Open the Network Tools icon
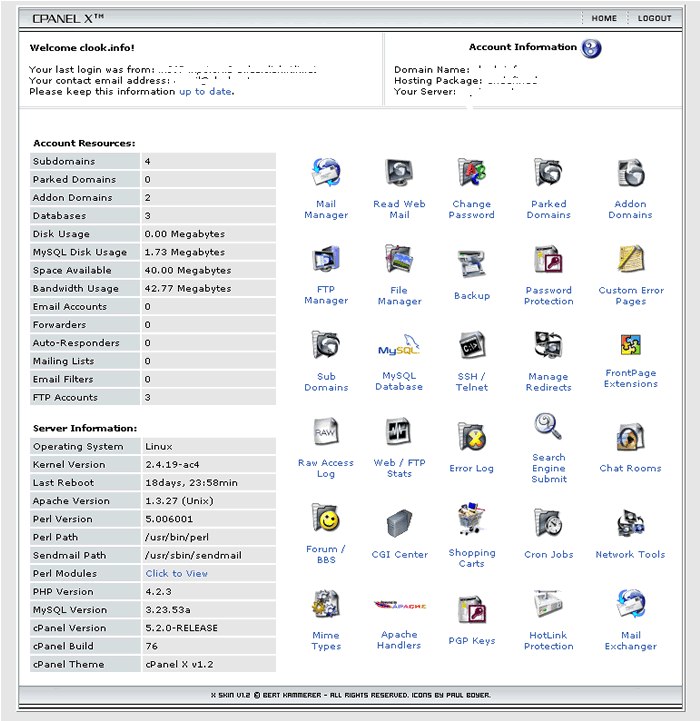 pyautogui.click(x=631, y=523)
